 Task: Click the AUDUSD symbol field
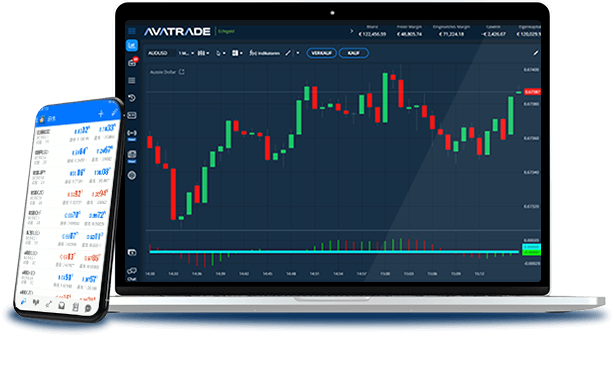click(160, 53)
